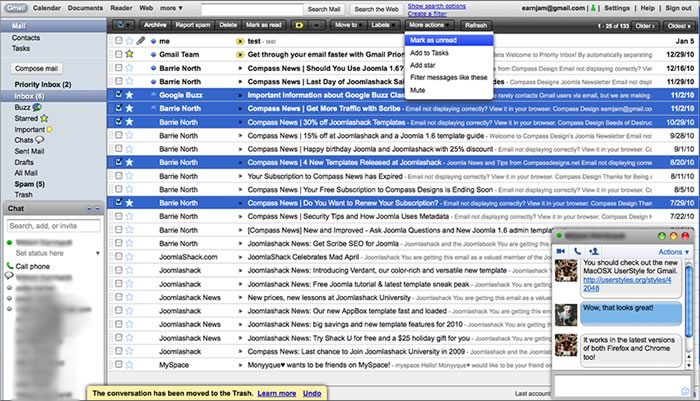Choose Mark as unread from menu
Viewport: 700px width, 401px height.
click(x=449, y=40)
